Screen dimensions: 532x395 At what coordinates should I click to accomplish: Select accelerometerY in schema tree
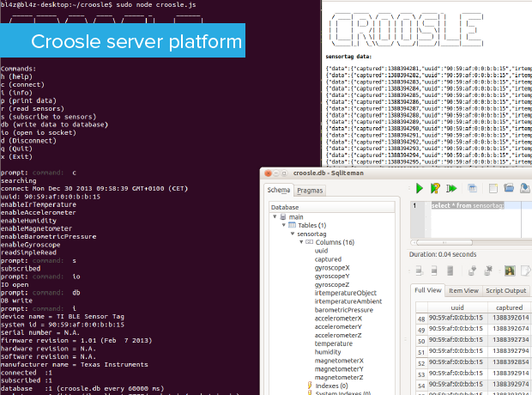point(338,326)
